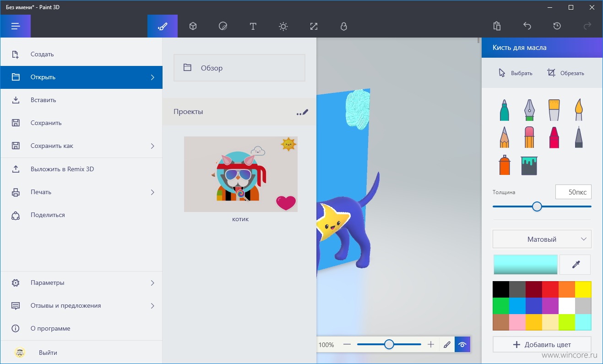Image resolution: width=603 pixels, height=364 pixels.
Task: Pick the black color swatch
Action: point(501,290)
